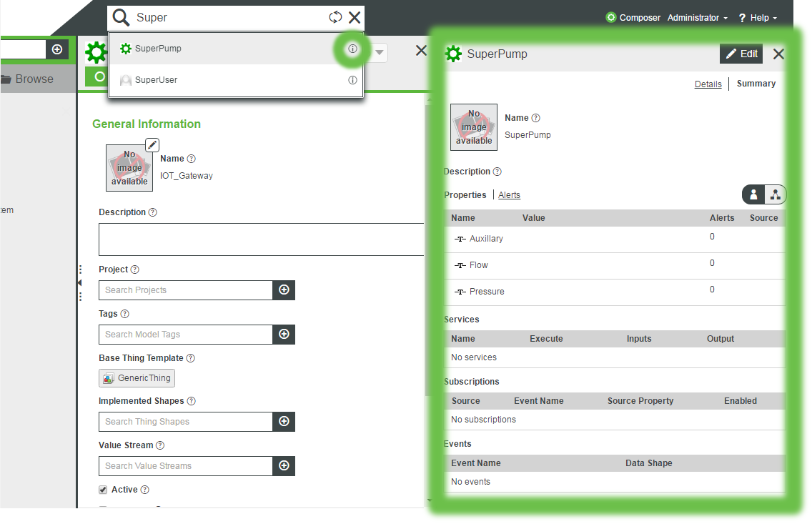Show help for Name field in General Information
The width and height of the screenshot is (812, 524).
pyautogui.click(x=191, y=159)
